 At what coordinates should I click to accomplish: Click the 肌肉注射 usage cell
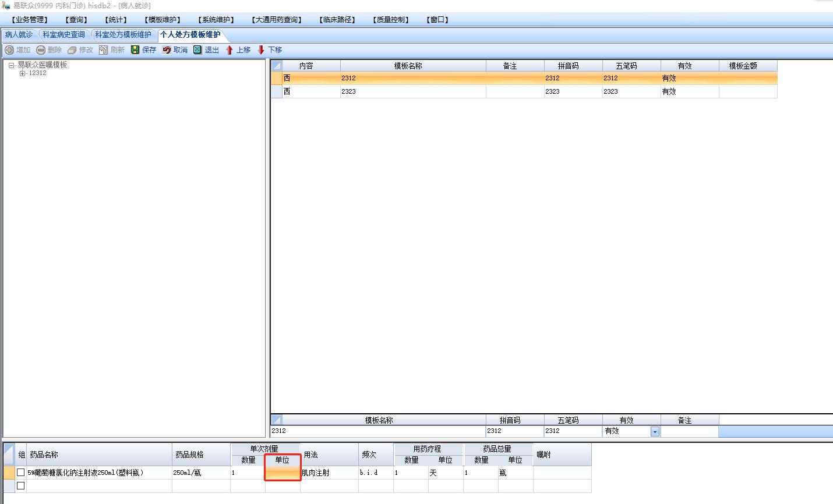(x=329, y=473)
